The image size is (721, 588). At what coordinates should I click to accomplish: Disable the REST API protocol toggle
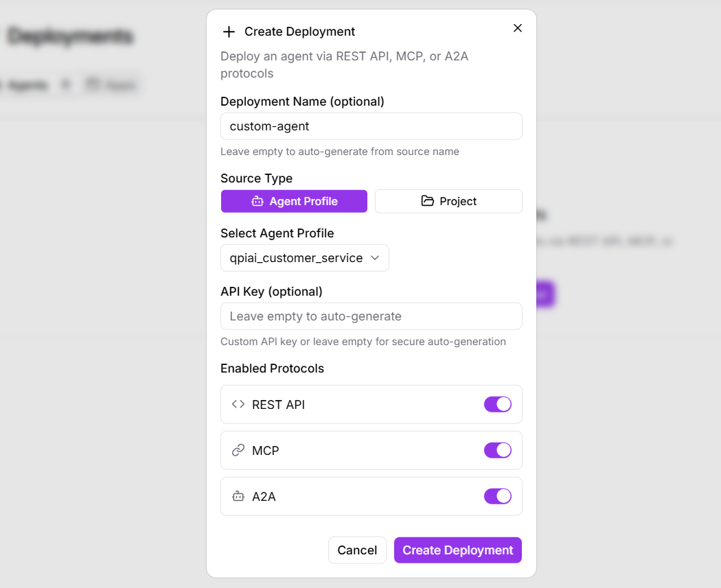pyautogui.click(x=498, y=404)
